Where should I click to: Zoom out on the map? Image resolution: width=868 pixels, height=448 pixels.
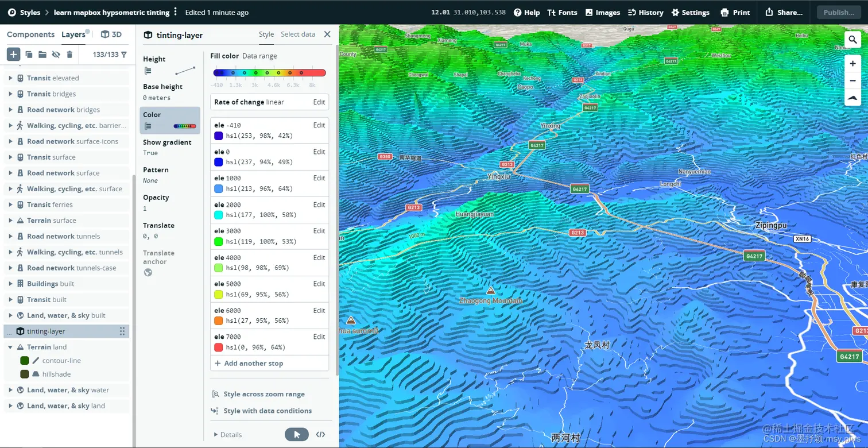(x=852, y=80)
